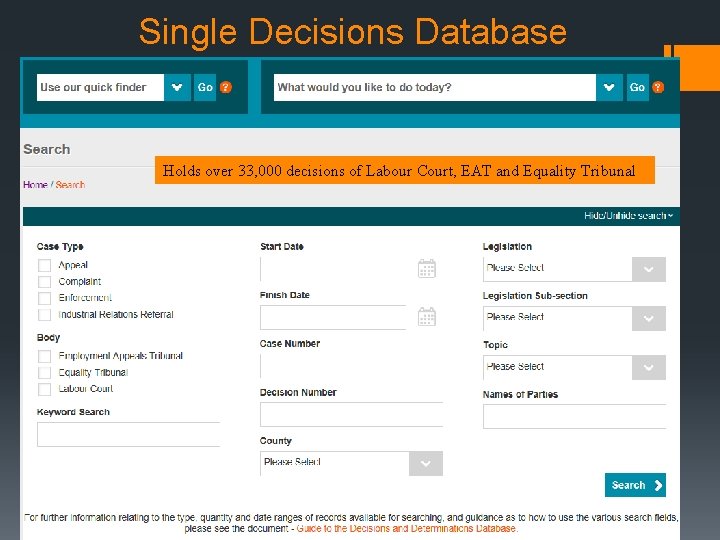Open the Legislation Please Select dropdown
This screenshot has width=720, height=540.
tap(574, 269)
